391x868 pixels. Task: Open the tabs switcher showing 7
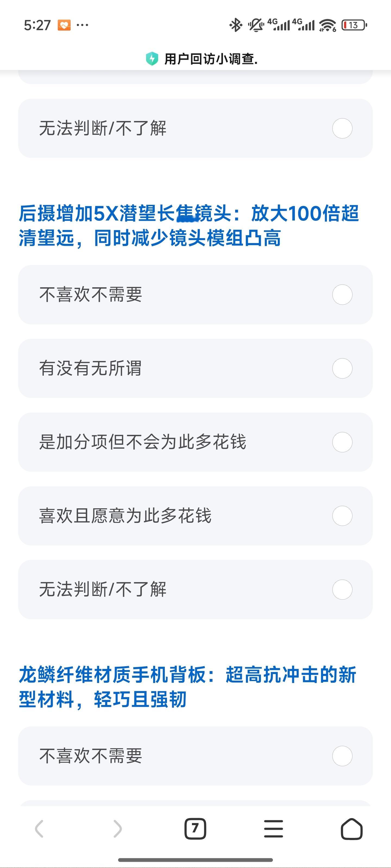click(x=195, y=829)
